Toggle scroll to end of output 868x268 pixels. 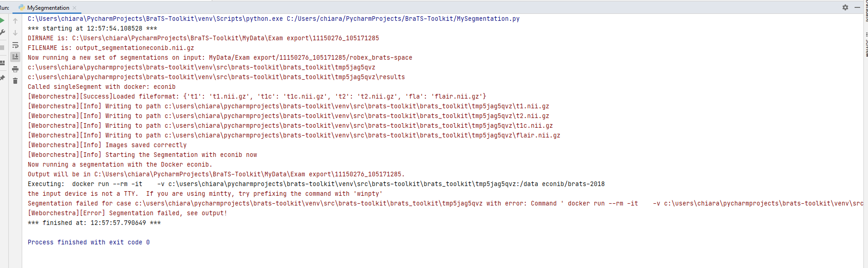pyautogui.click(x=15, y=56)
